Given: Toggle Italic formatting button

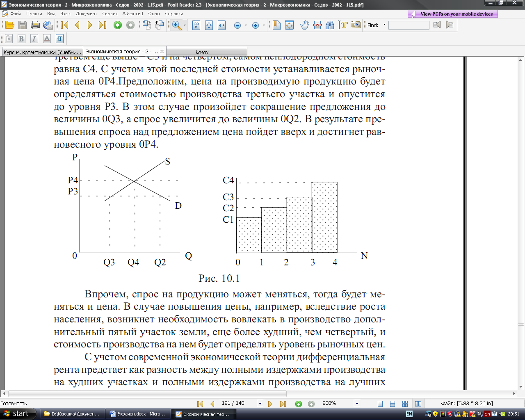Looking at the screenshot, I should (x=34, y=39).
